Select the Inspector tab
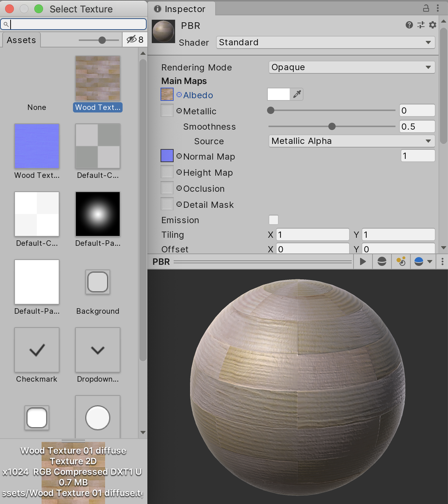Viewport: 448px width, 504px height. click(181, 9)
